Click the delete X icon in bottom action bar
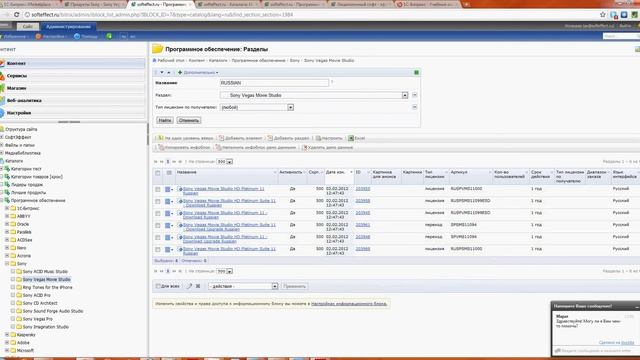Image resolution: width=640 pixels, height=360 pixels. pyautogui.click(x=198, y=286)
